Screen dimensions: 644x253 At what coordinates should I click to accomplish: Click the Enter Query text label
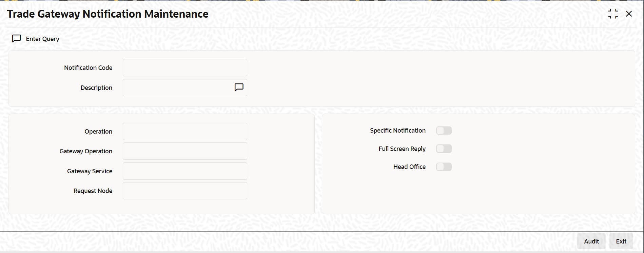pos(43,39)
